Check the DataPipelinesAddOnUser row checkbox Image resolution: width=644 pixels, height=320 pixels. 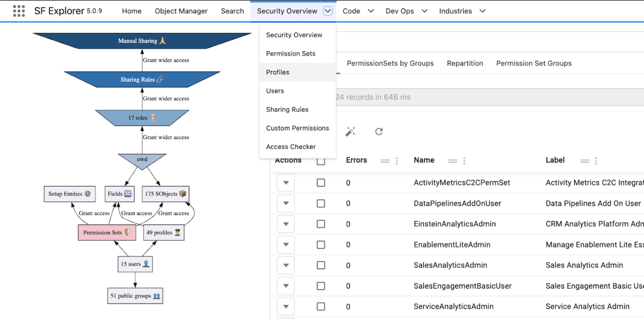click(x=321, y=203)
